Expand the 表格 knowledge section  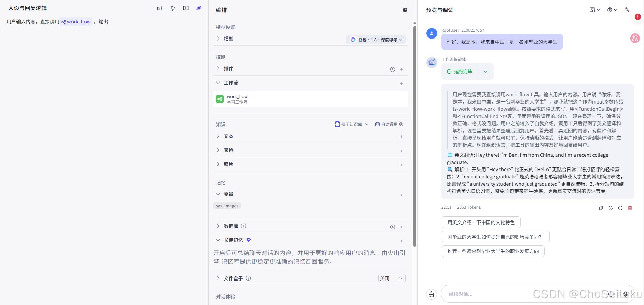pos(218,150)
